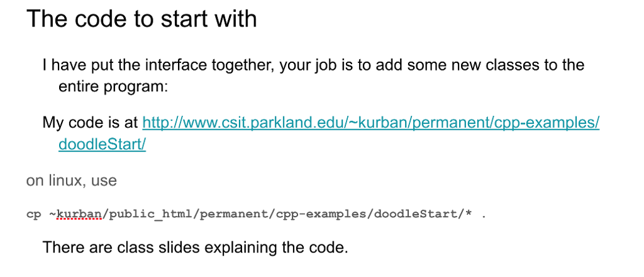Click the 'My code is at' text
Viewport: 644px width, 277px height.
pos(91,123)
